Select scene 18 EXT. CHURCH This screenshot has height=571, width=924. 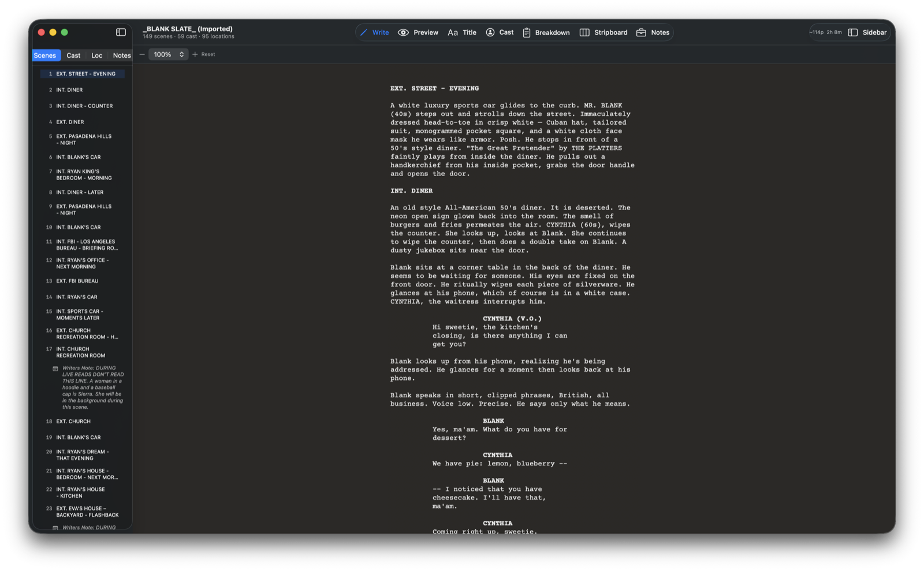click(x=83, y=421)
